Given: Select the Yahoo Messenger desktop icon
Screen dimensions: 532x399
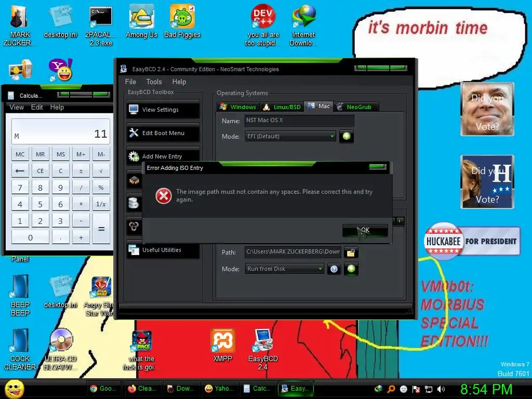Looking at the screenshot, I should click(x=60, y=70).
